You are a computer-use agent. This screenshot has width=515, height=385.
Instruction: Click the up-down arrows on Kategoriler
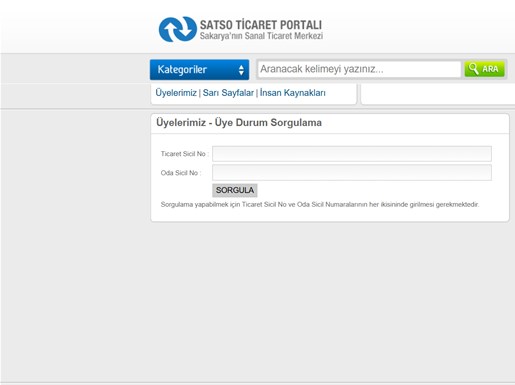click(241, 70)
